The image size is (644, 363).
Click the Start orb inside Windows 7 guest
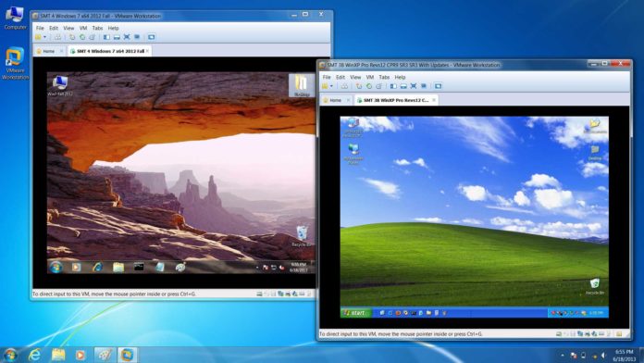56,268
